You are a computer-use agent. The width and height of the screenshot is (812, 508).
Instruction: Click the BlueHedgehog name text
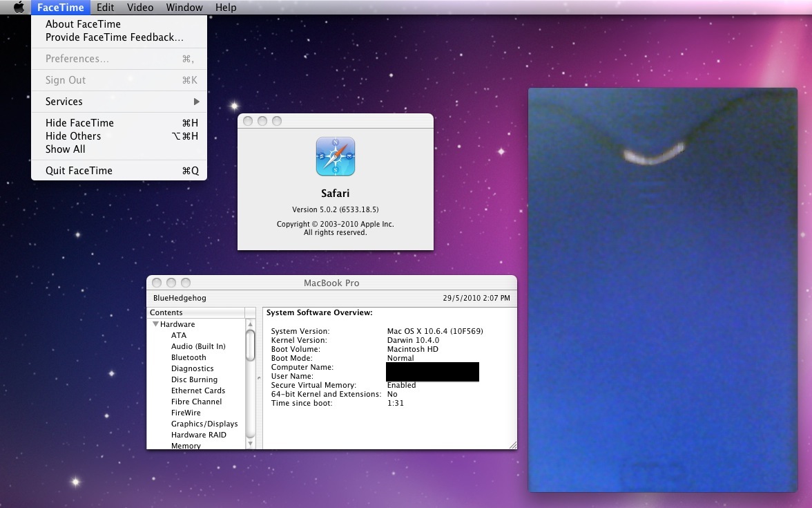pos(180,298)
